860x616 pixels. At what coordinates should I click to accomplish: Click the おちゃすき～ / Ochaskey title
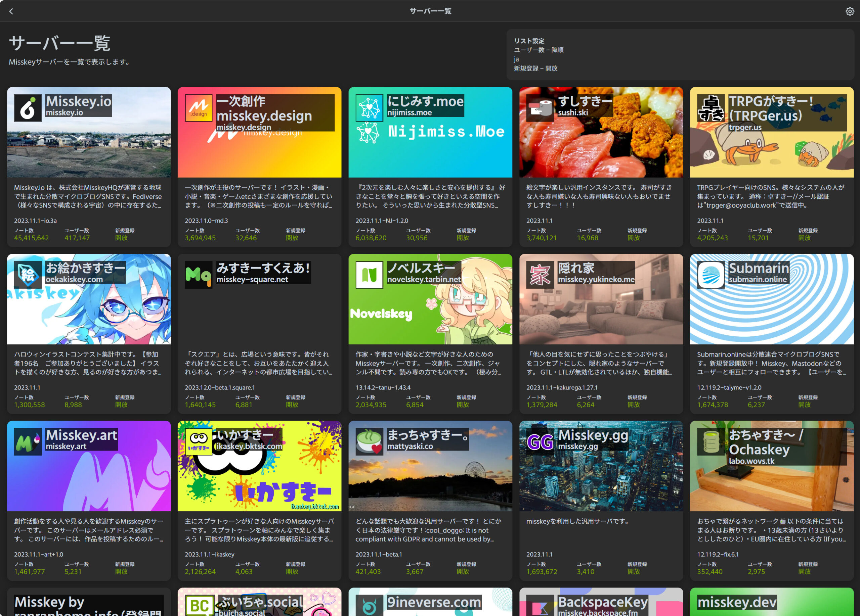pyautogui.click(x=766, y=442)
